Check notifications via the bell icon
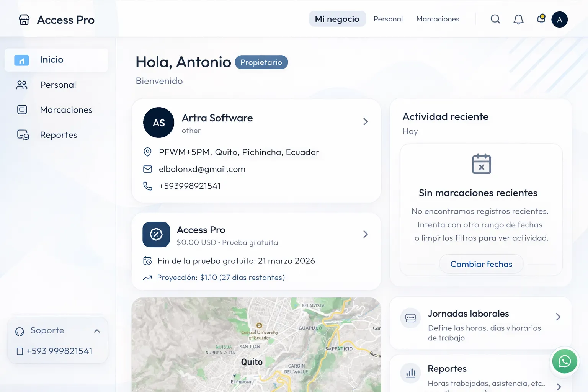Image resolution: width=588 pixels, height=392 pixels. (519, 19)
